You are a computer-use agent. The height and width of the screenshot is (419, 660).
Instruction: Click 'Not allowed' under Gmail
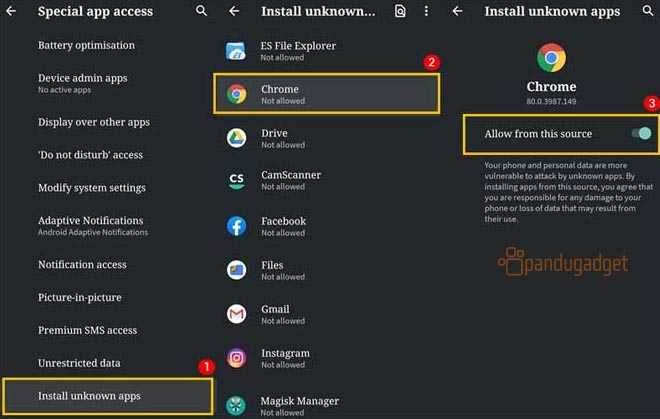pos(283,321)
